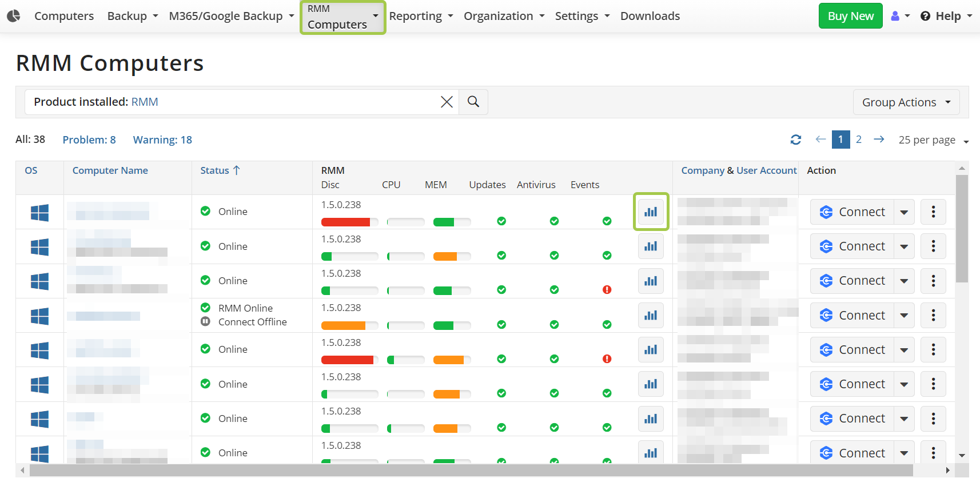980x486 pixels.
Task: Open the user account icon menu
Action: click(901, 16)
